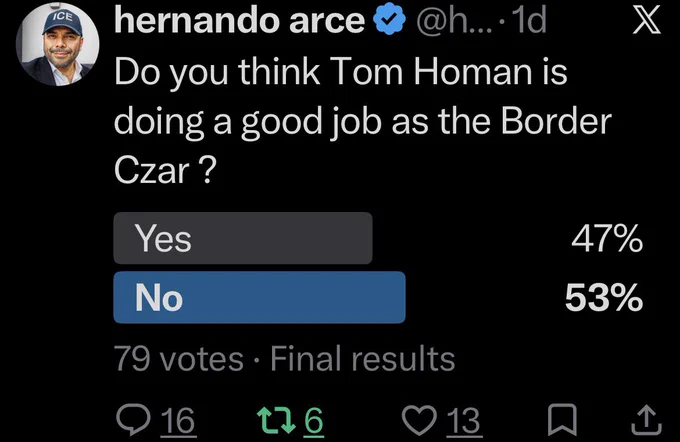Click the 6 reposts count

click(x=314, y=420)
